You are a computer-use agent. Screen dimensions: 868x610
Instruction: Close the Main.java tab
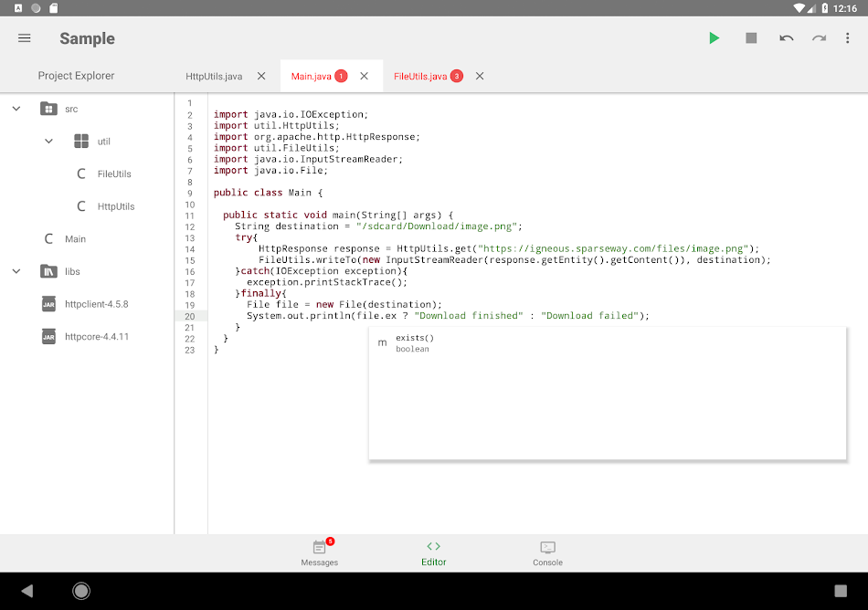click(362, 76)
